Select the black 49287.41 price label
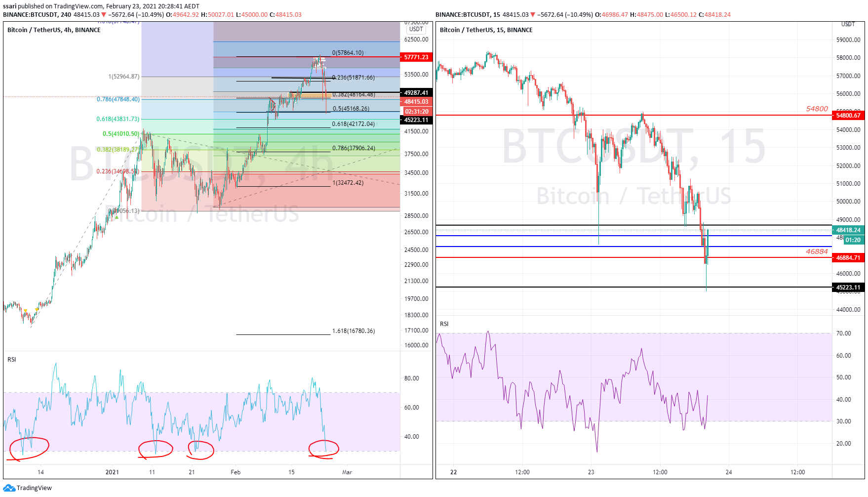This screenshot has height=497, width=868. [416, 93]
